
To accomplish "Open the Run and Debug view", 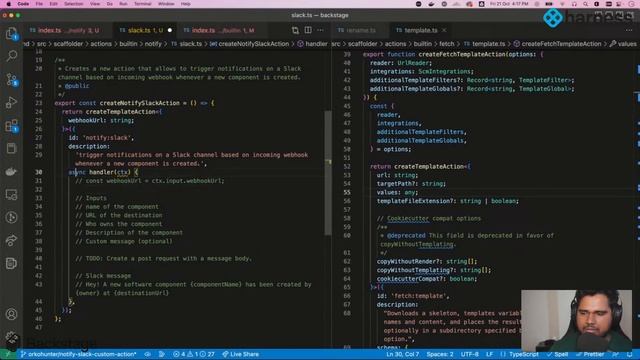I will (11, 102).
